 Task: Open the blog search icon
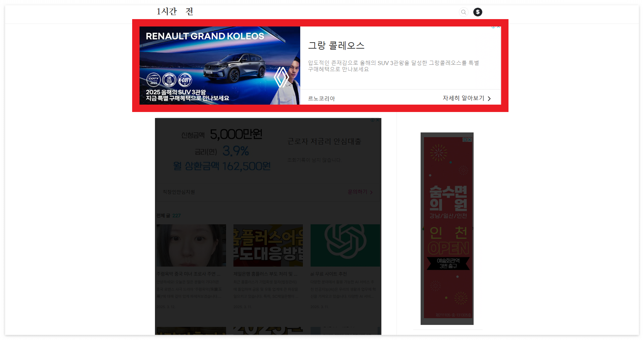coord(464,12)
